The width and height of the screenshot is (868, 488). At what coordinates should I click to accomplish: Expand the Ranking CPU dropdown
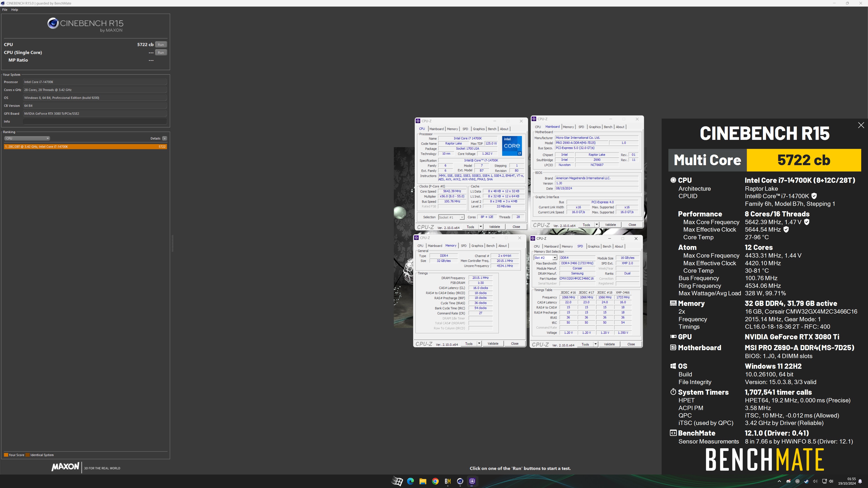27,138
